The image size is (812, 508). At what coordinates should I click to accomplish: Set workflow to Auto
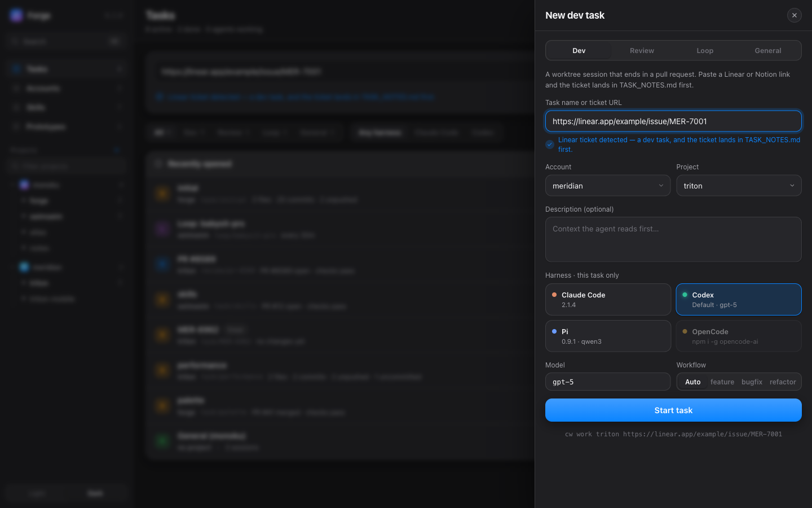tap(692, 382)
